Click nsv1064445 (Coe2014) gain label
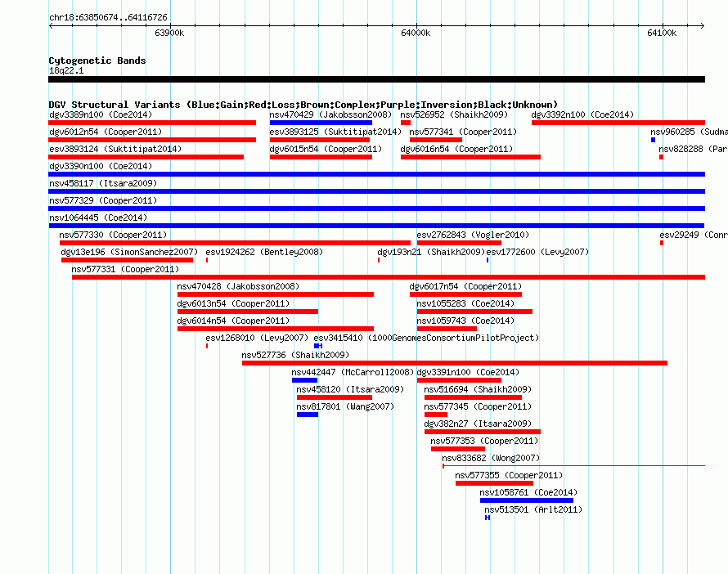Image resolution: width=728 pixels, height=574 pixels. [x=98, y=217]
